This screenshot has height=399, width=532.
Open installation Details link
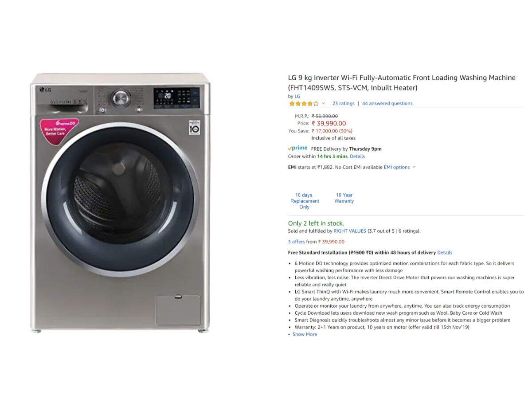tap(445, 253)
